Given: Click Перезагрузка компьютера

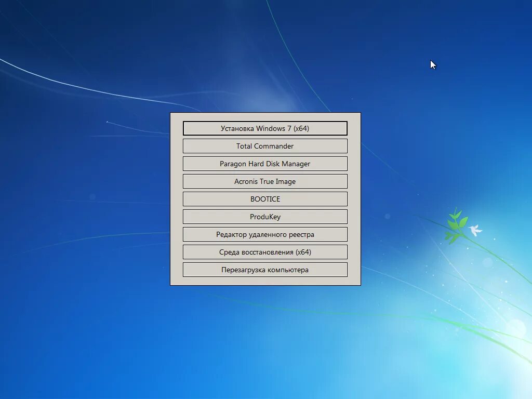Looking at the screenshot, I should (265, 270).
